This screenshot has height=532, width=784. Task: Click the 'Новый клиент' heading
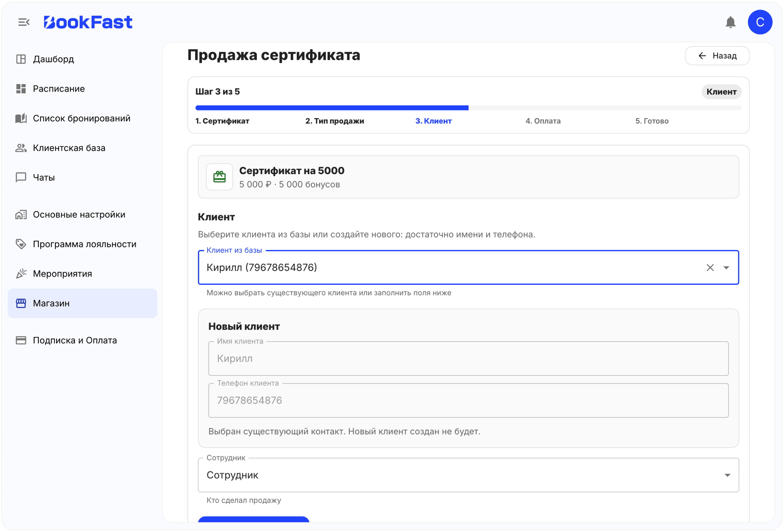point(244,326)
